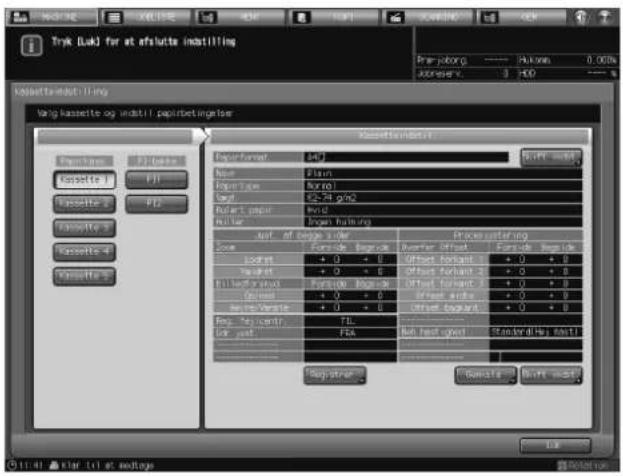Click the 'TIL' setting value

(350, 321)
